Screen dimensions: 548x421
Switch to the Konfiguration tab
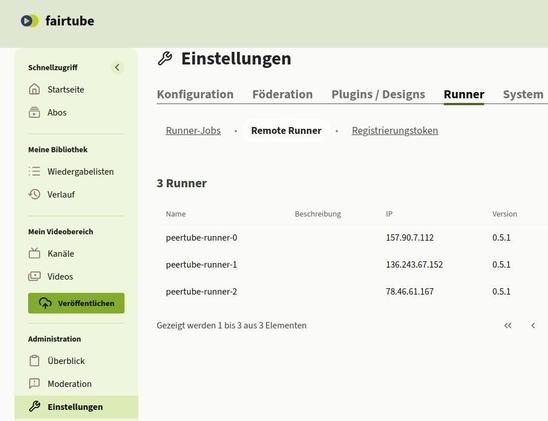(195, 94)
